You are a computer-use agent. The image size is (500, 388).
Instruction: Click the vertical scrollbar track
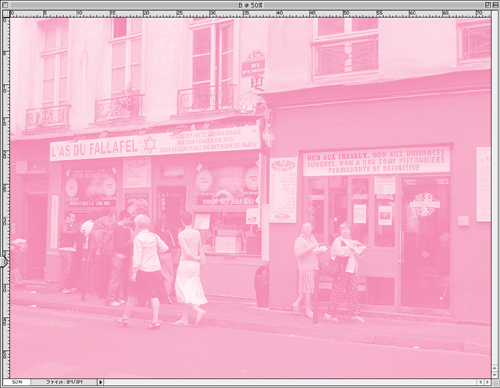[494, 187]
